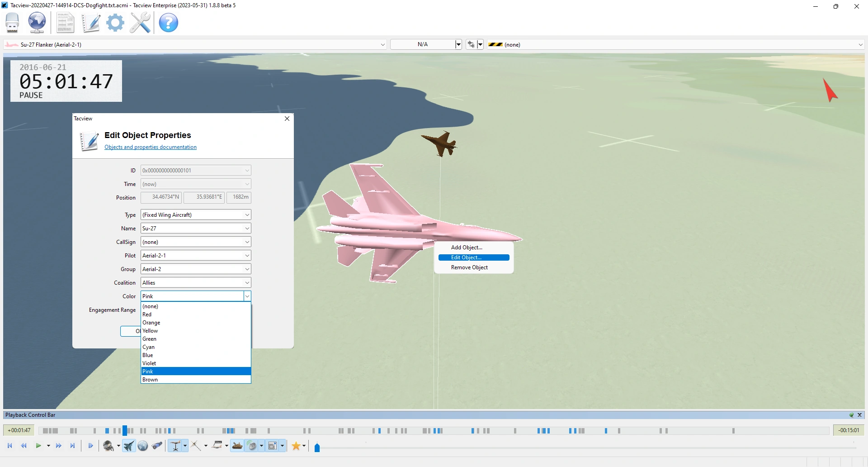This screenshot has width=868, height=467.
Task: Toggle the selection frame overlay icon
Action: (273, 446)
